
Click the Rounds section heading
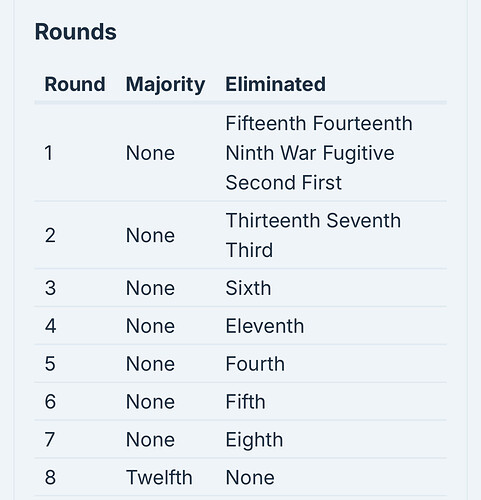coord(76,32)
